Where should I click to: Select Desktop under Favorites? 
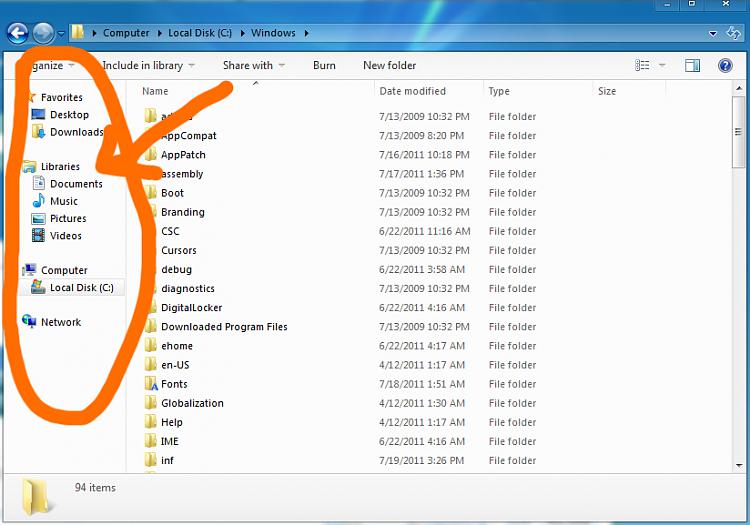[x=69, y=115]
